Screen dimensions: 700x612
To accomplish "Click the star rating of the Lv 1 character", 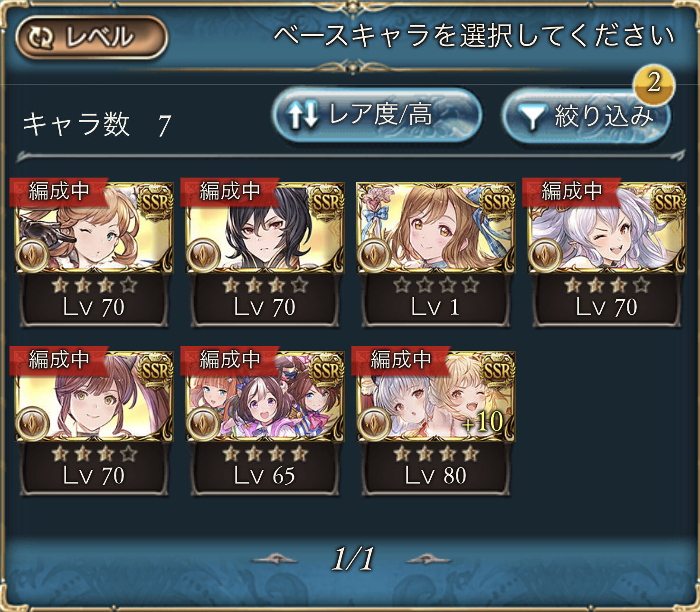I will coord(436,284).
